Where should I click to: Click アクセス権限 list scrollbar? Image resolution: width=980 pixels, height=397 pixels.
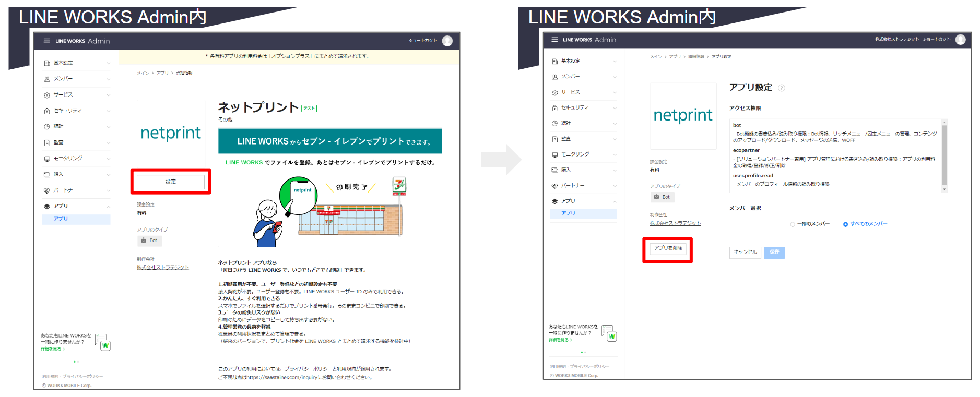(x=944, y=155)
